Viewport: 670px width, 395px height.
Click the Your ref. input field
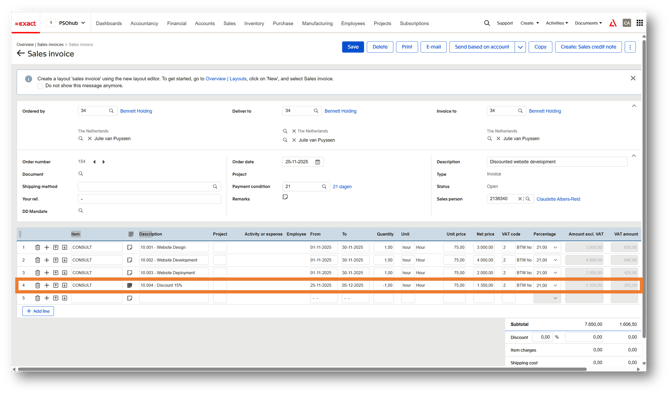pos(149,199)
